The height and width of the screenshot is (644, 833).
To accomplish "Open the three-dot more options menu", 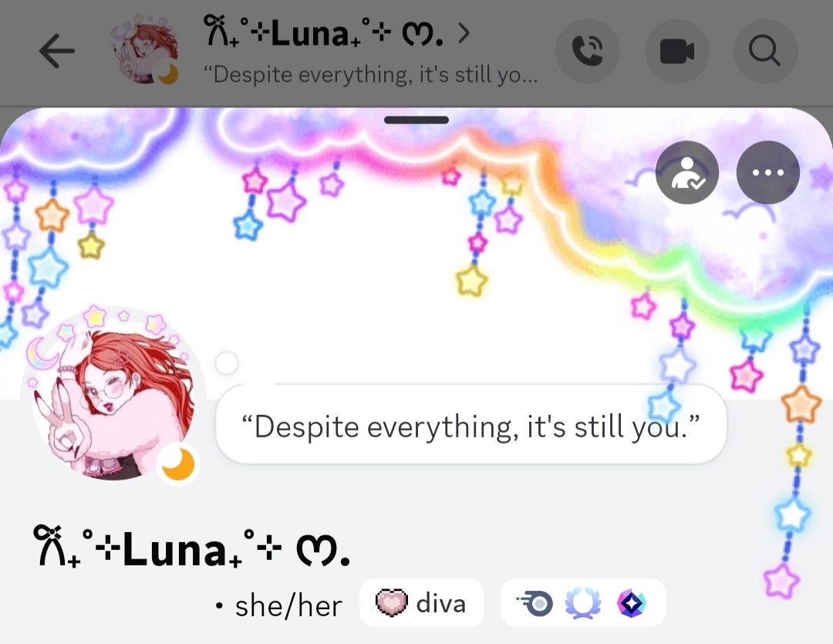I will (x=768, y=172).
